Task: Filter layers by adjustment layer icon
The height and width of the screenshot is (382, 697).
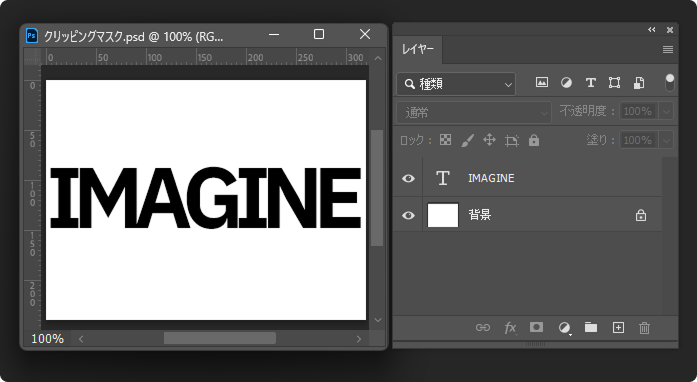Action: (566, 82)
